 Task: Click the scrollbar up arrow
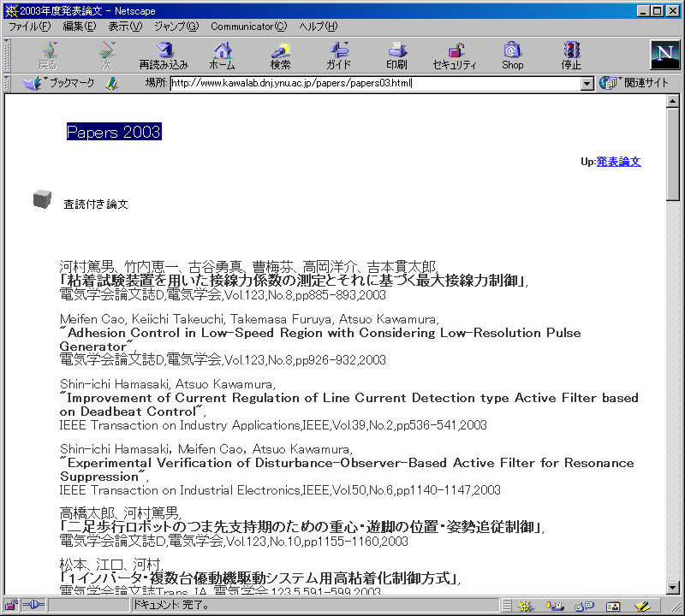673,101
